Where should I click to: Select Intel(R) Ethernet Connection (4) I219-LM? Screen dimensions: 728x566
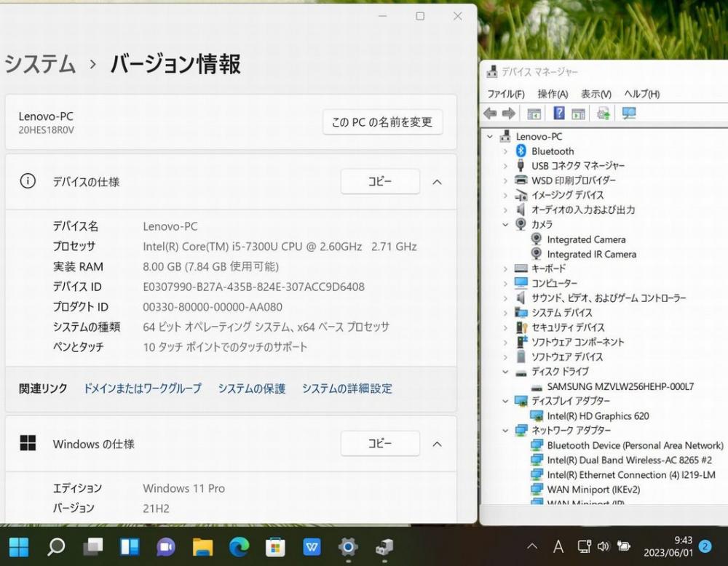[631, 475]
